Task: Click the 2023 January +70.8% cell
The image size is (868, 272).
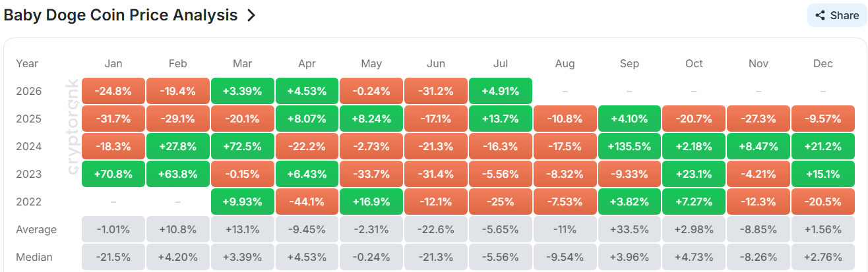Action: [113, 175]
